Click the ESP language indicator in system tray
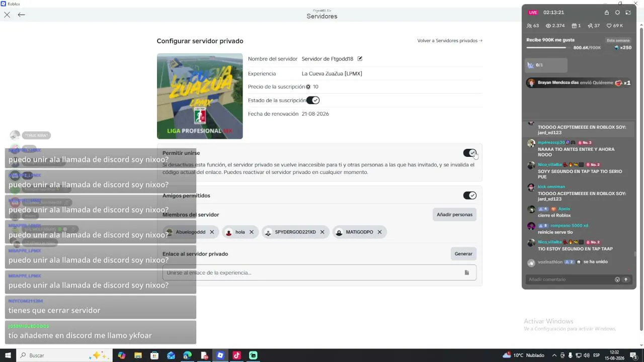This screenshot has width=644, height=362. 597,355
